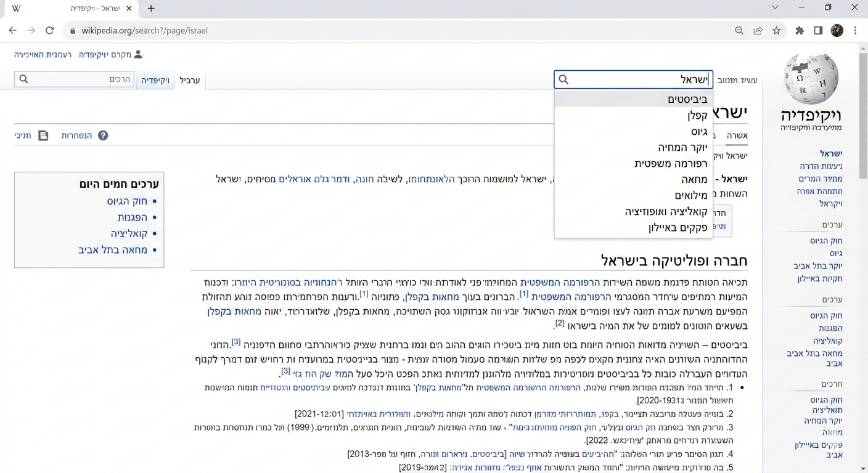The image size is (868, 473).
Task: Click the sidebar link ניעצות הדרה
Action: [x=821, y=166]
